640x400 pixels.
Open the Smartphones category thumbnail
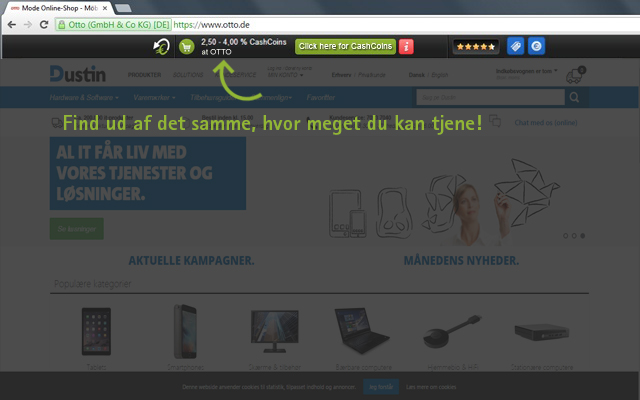coord(185,331)
